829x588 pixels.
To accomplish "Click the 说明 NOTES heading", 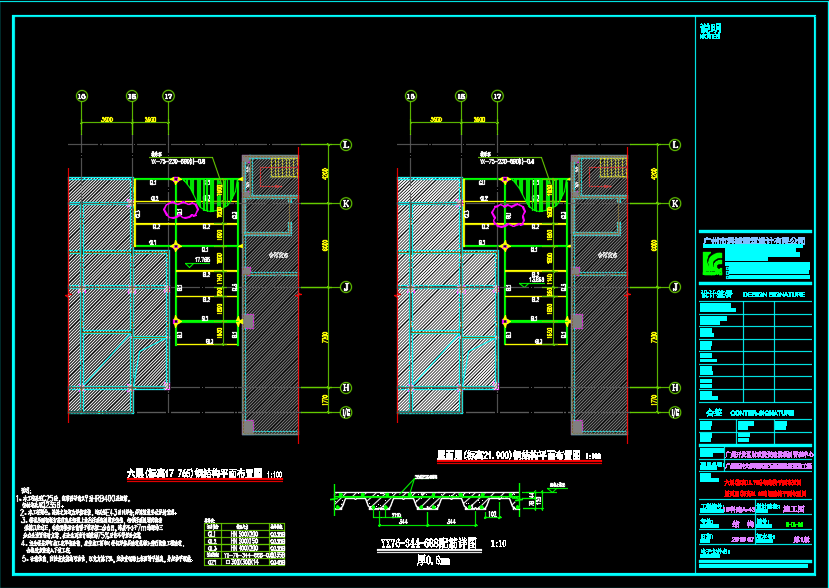I will tap(710, 31).
